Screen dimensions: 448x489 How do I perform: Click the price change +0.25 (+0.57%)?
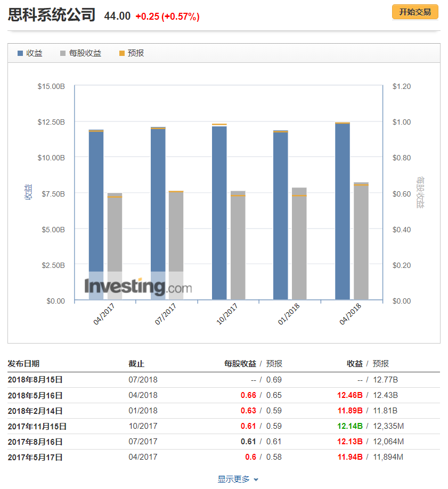click(167, 16)
